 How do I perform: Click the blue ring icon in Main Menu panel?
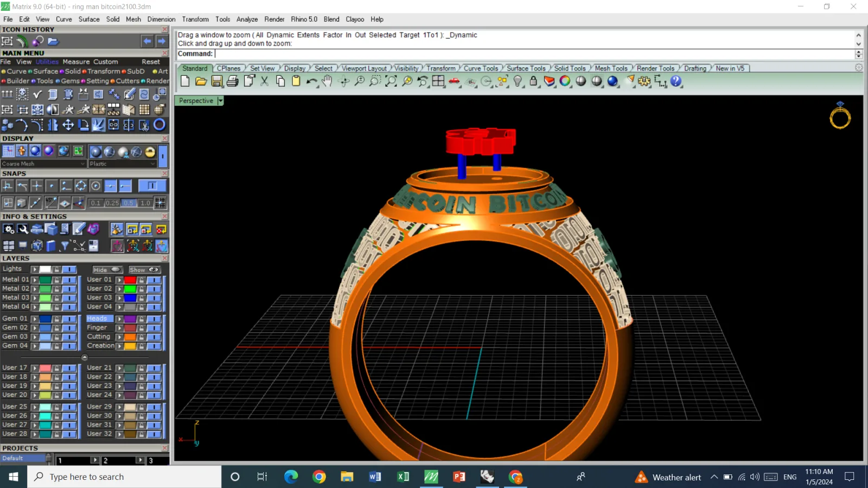point(159,125)
